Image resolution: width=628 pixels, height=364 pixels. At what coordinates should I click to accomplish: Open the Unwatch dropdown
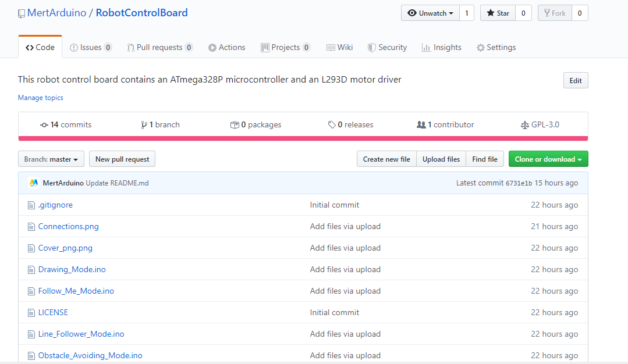[x=430, y=13]
